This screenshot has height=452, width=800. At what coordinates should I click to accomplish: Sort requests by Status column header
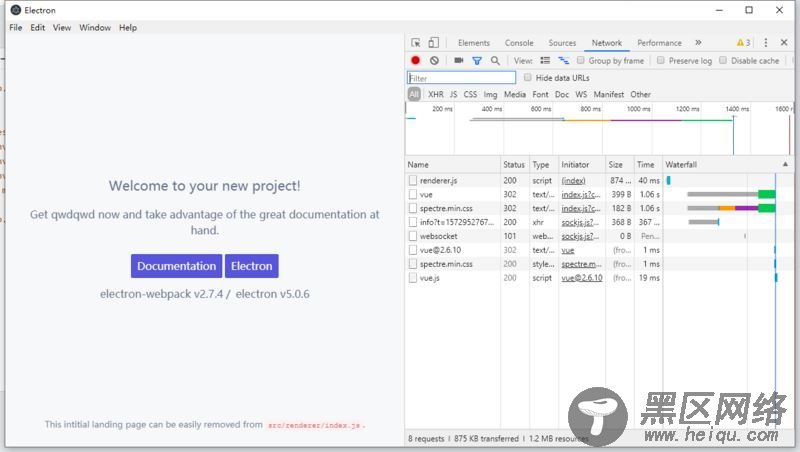514,164
